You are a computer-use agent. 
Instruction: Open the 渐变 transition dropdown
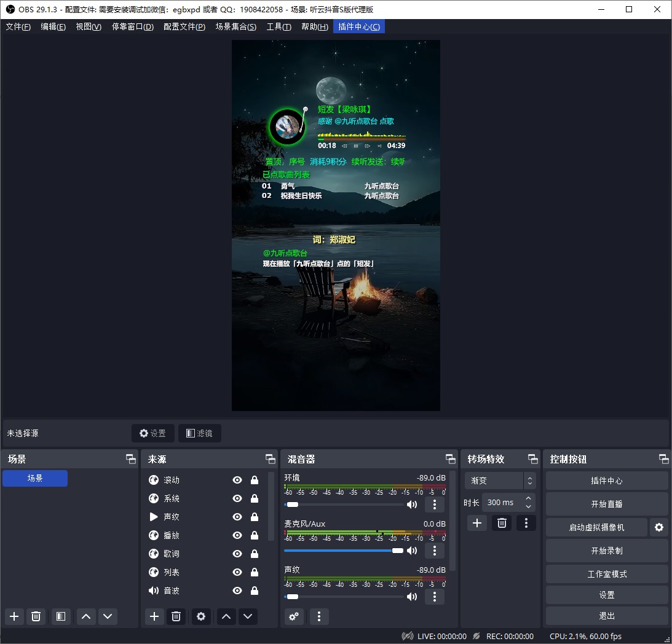(500, 481)
